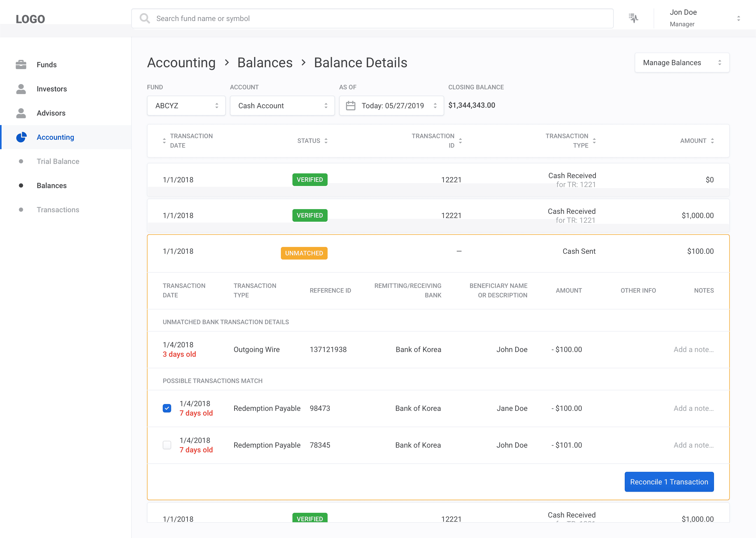This screenshot has width=756, height=538.
Task: Click the Investors person icon
Action: (x=21, y=89)
